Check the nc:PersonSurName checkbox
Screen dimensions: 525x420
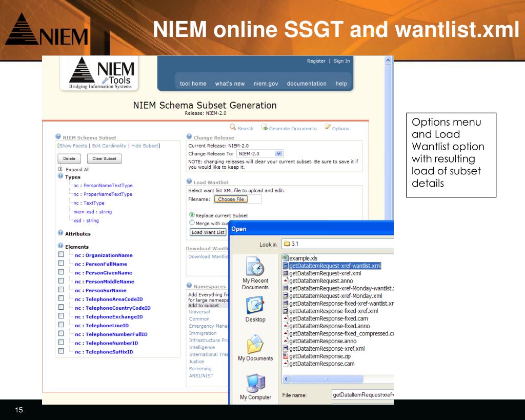pyautogui.click(x=61, y=289)
